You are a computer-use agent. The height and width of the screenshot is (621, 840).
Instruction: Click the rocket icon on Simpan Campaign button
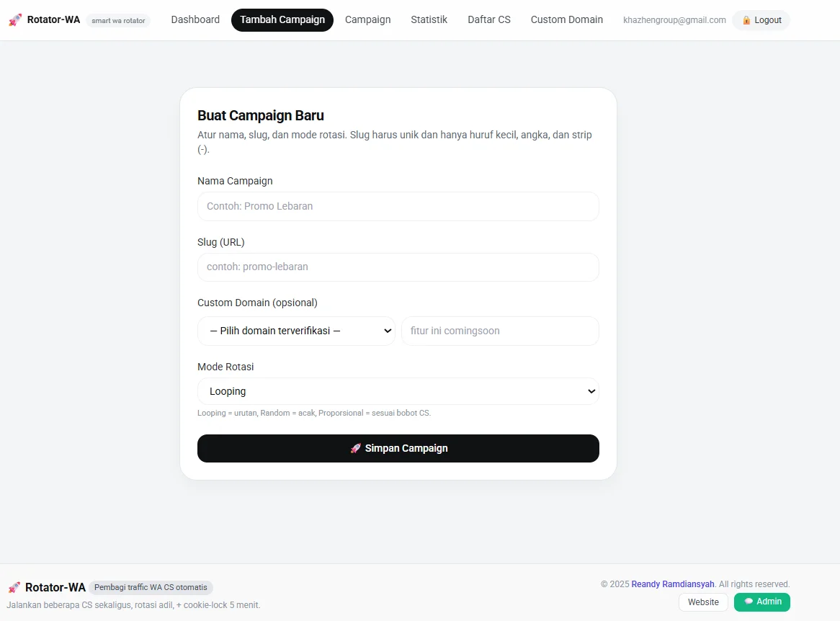[355, 448]
